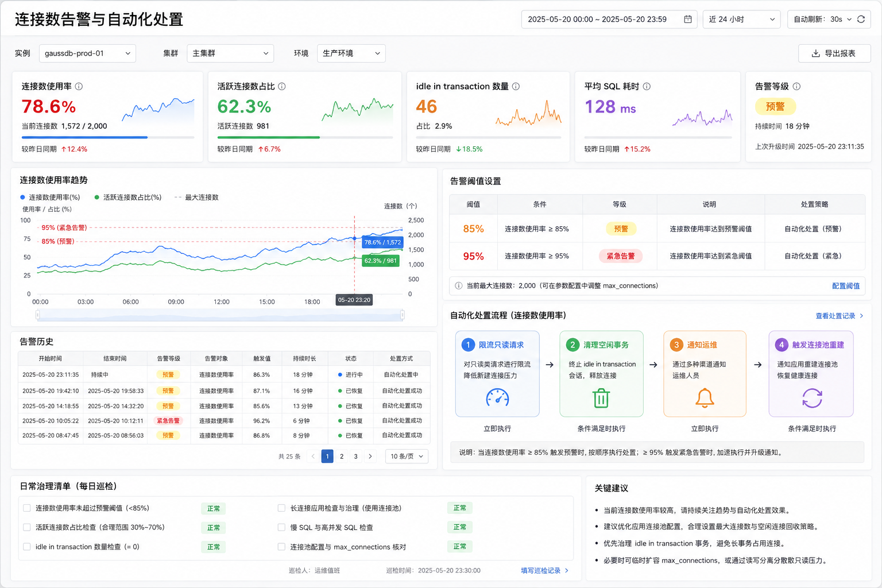Tick checkbox for 长连接应用检查与治理

coord(281,508)
